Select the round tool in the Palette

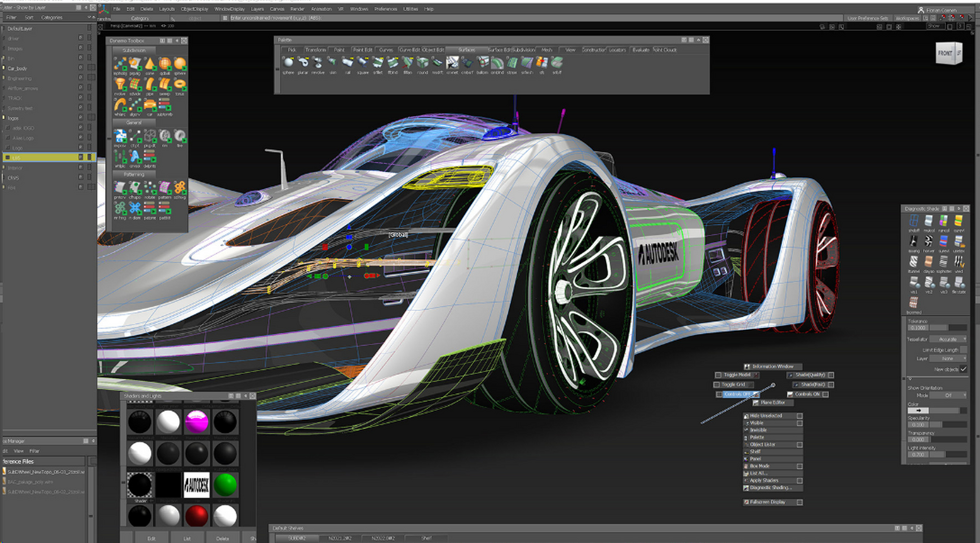(423, 63)
